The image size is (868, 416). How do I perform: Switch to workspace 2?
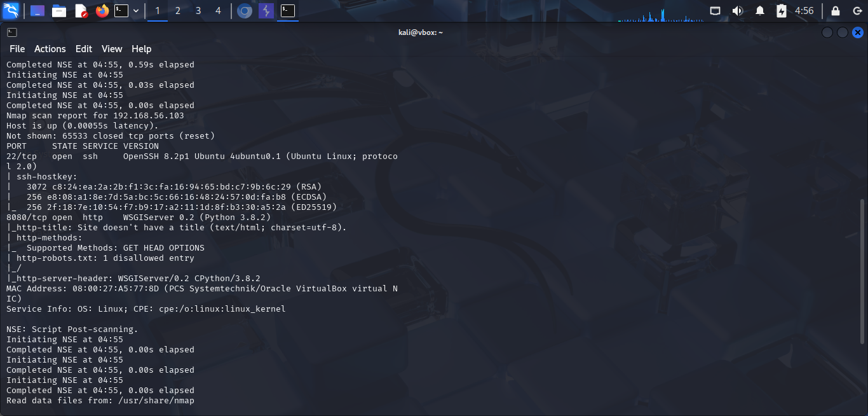click(177, 10)
